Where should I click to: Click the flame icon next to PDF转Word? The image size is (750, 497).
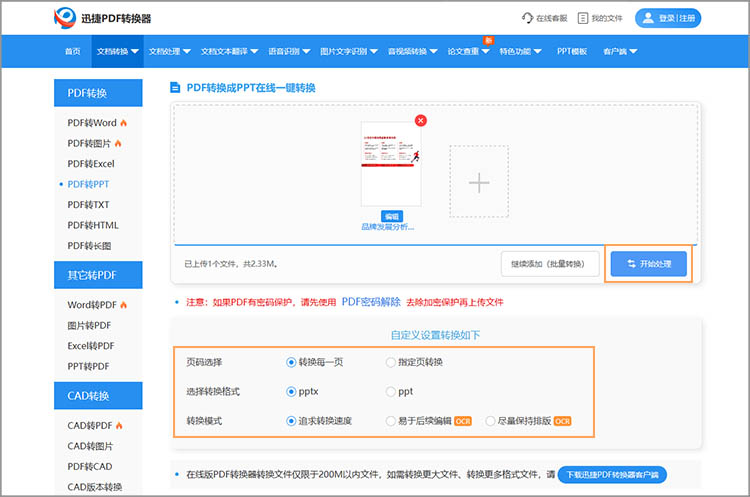pos(124,123)
